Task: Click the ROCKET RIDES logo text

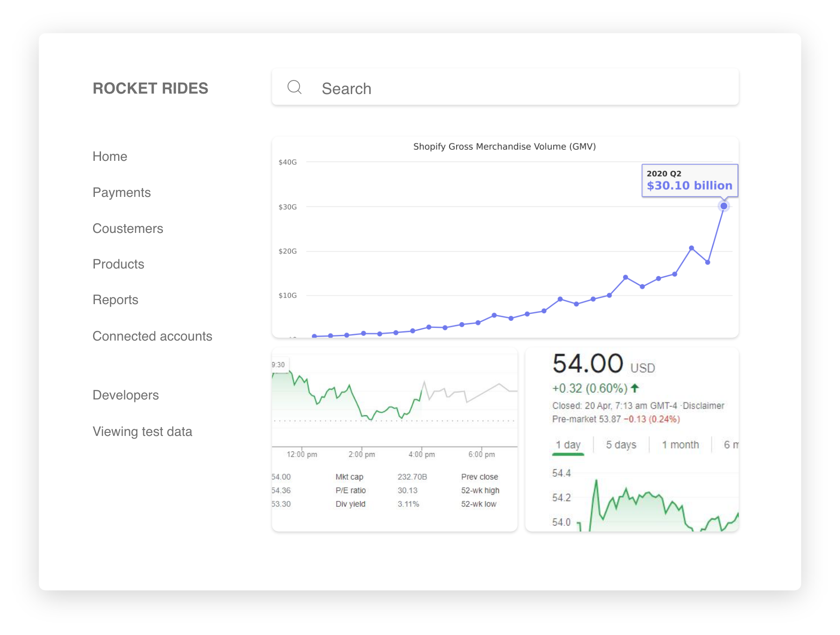Action: coord(150,88)
